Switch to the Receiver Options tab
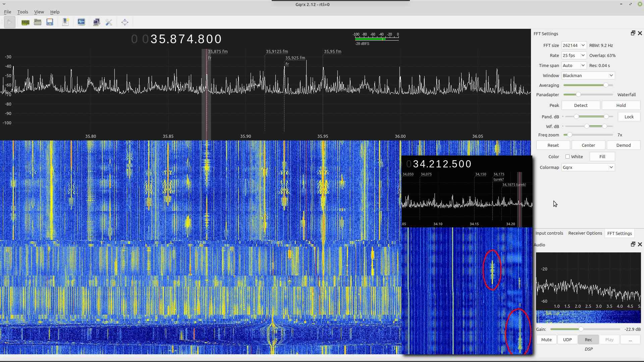The width and height of the screenshot is (644, 362). pyautogui.click(x=585, y=233)
